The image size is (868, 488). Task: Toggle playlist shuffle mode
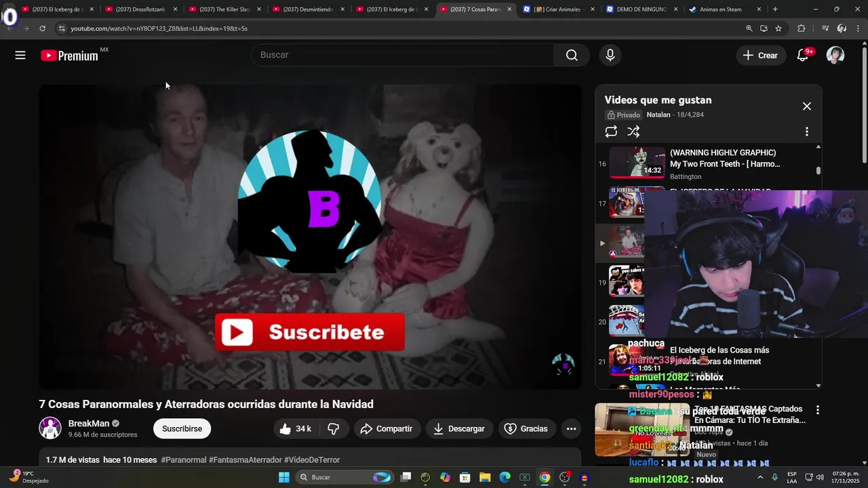tap(633, 131)
